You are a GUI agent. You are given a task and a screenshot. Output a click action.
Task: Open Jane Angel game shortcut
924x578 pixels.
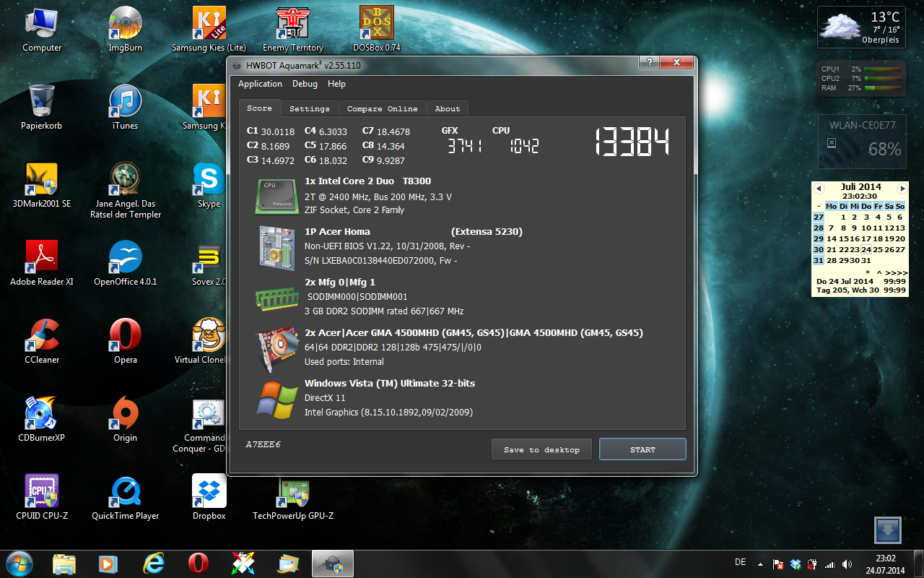tap(125, 190)
